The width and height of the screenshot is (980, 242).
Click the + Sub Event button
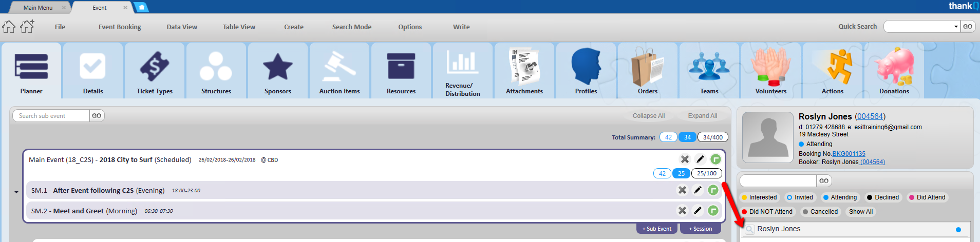tap(656, 229)
